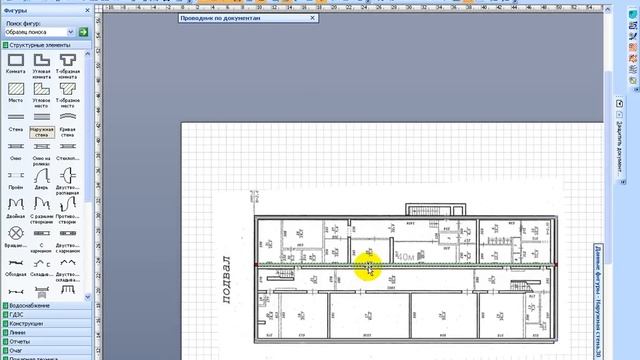Expand the Линии stencil
Image resolution: width=640 pixels, height=360 pixels.
pyautogui.click(x=47, y=332)
